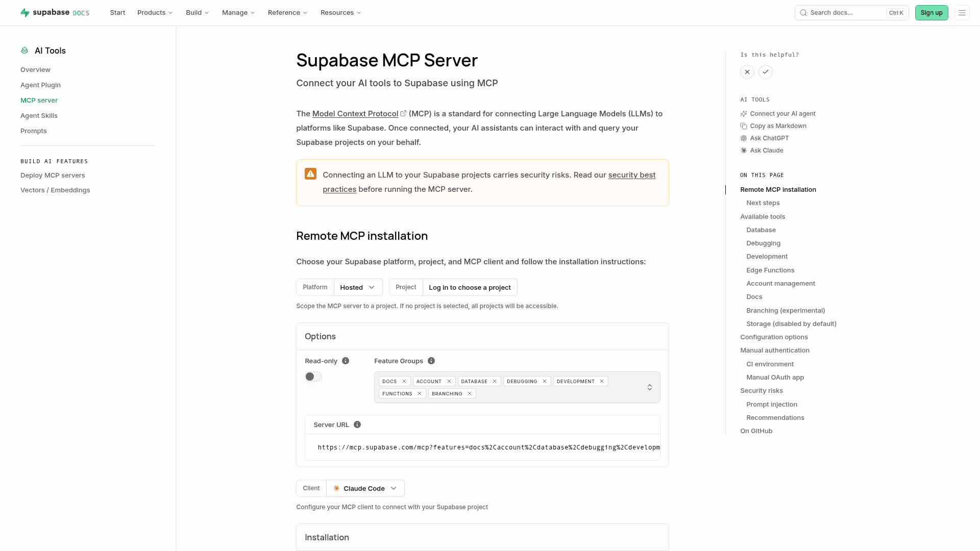Jump to Account management section

780,284
